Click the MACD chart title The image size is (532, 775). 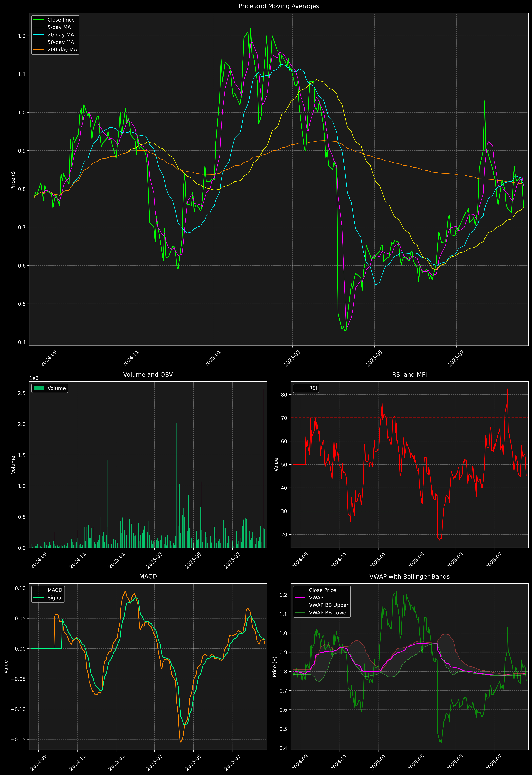148,577
